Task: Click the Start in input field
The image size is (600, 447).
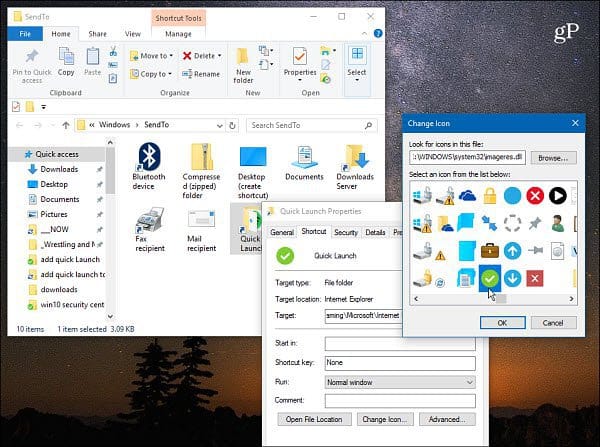Action: point(400,344)
